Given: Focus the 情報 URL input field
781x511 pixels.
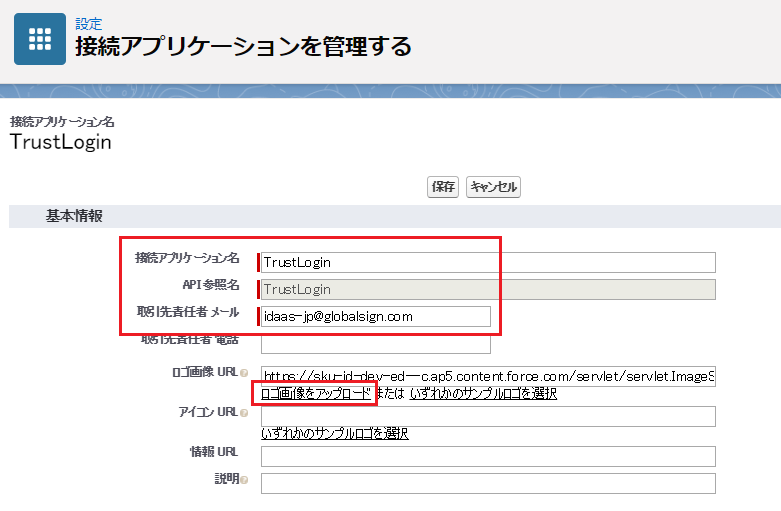Looking at the screenshot, I should click(488, 456).
